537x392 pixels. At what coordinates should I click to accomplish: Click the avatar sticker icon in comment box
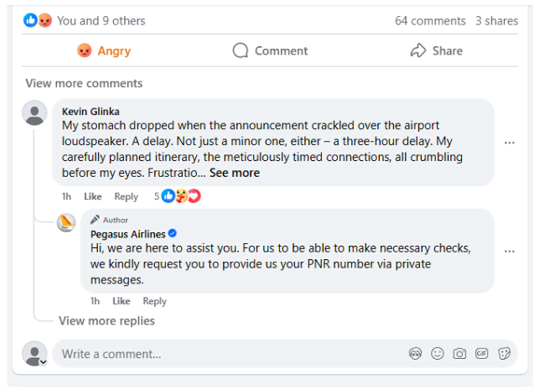point(415,354)
